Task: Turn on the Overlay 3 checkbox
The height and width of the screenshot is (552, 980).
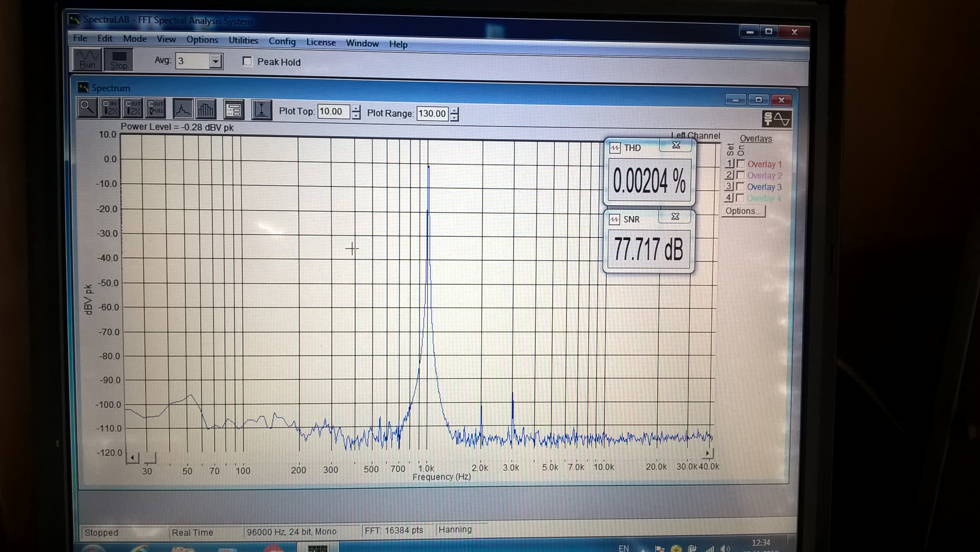Action: pyautogui.click(x=740, y=186)
